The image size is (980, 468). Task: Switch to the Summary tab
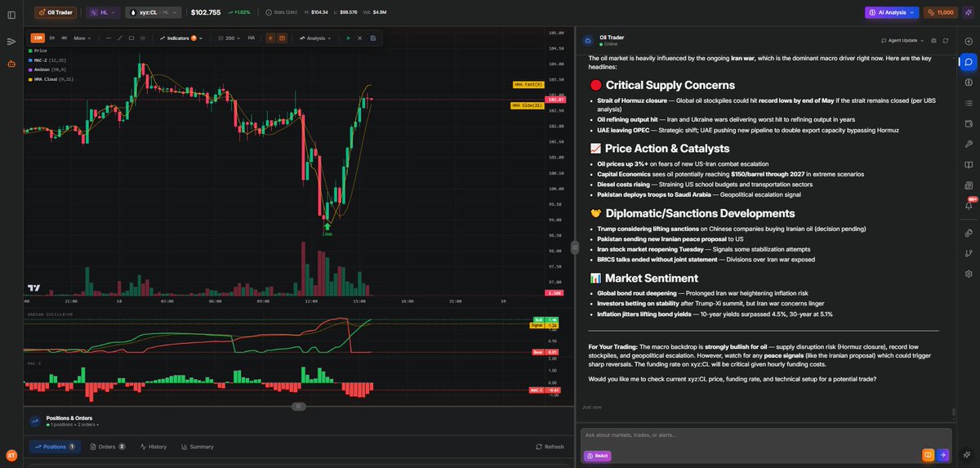point(197,447)
